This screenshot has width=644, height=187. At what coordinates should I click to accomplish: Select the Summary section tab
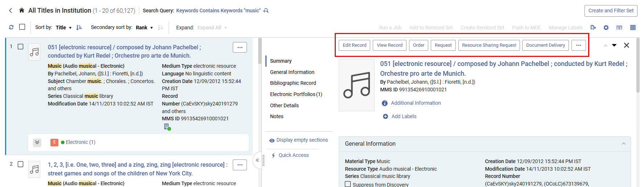(281, 61)
